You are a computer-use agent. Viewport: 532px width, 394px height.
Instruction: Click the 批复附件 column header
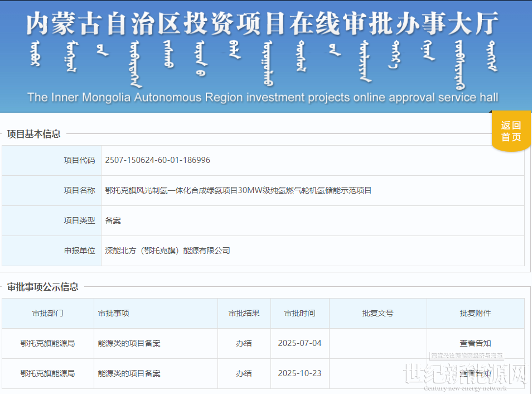[x=475, y=313]
